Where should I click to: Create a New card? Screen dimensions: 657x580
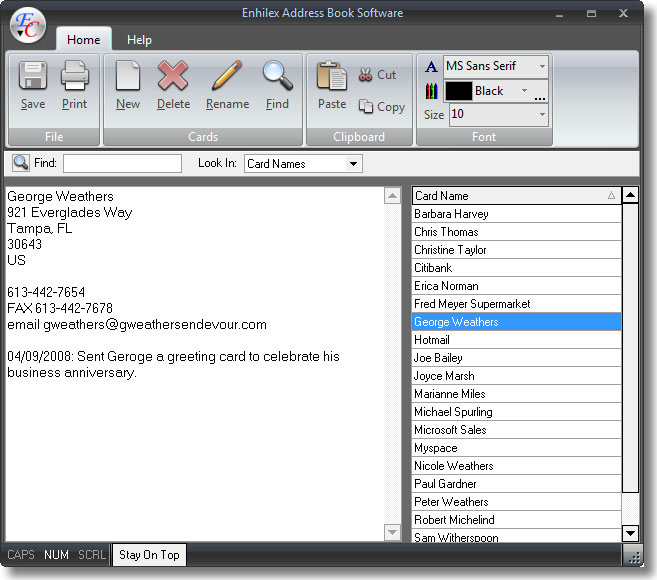128,85
